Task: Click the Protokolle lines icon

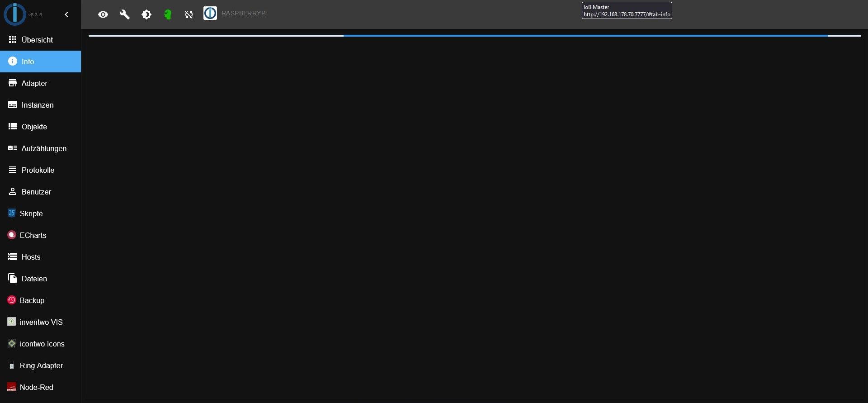Action: [x=13, y=170]
